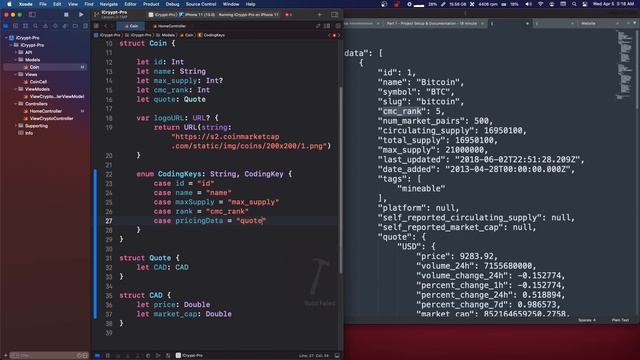Open the Spaces indentation selector
This screenshot has width=640, height=360.
pyautogui.click(x=587, y=320)
